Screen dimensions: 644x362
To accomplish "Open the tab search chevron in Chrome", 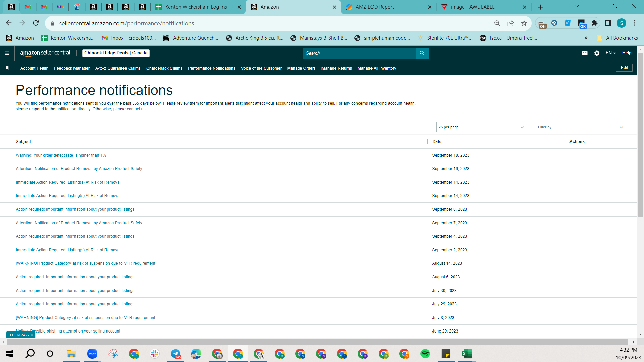I will click(x=577, y=6).
